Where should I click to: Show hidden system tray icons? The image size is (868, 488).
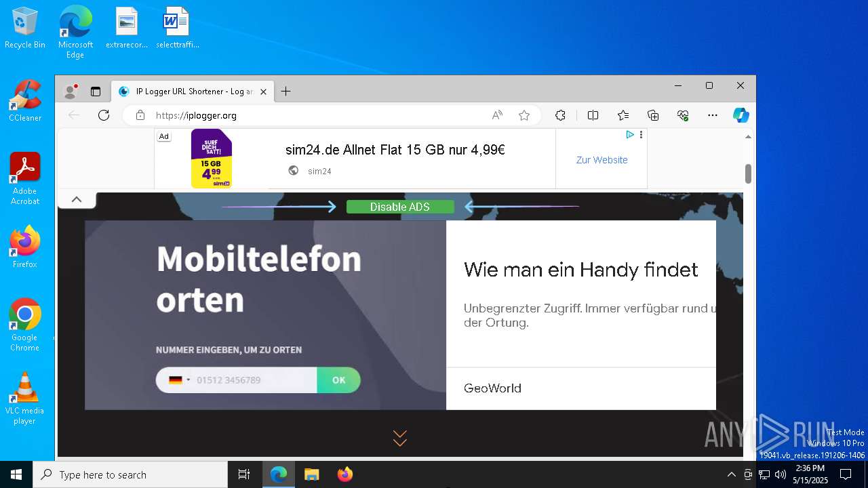click(x=731, y=474)
